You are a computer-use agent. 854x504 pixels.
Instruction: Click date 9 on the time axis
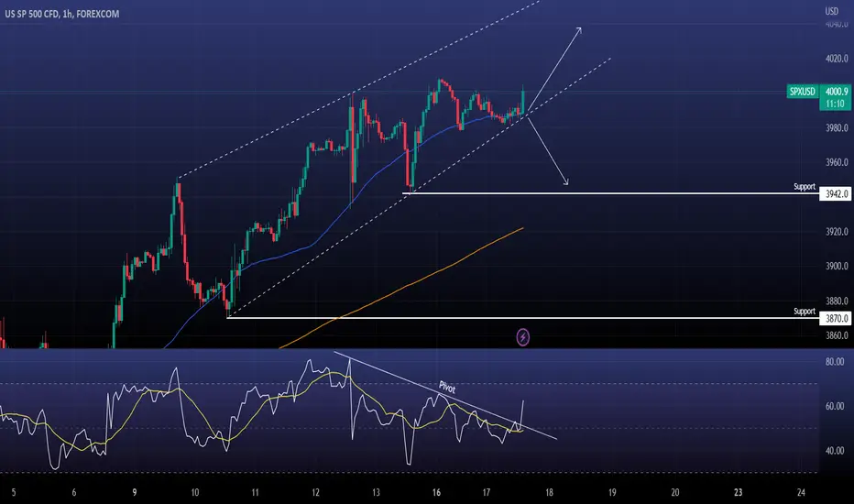[135, 493]
